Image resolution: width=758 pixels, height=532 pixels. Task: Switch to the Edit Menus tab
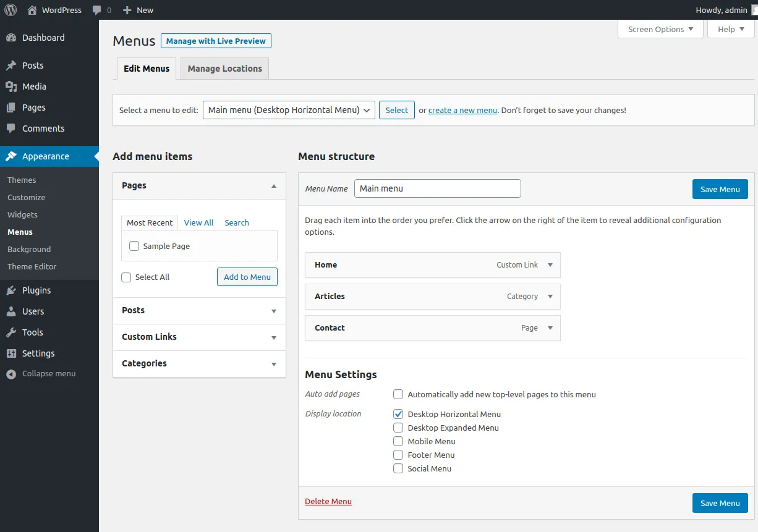[147, 69]
